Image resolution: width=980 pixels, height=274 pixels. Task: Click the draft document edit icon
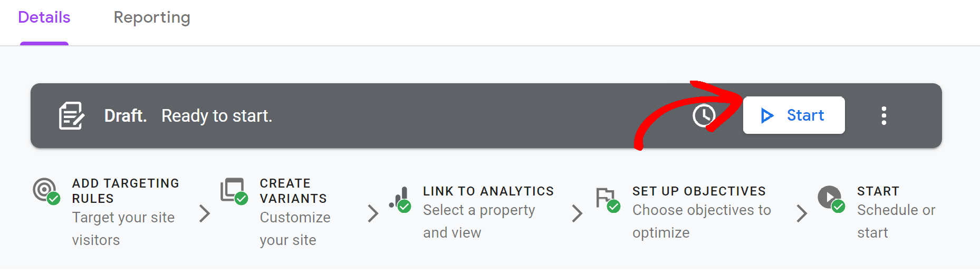coord(71,115)
